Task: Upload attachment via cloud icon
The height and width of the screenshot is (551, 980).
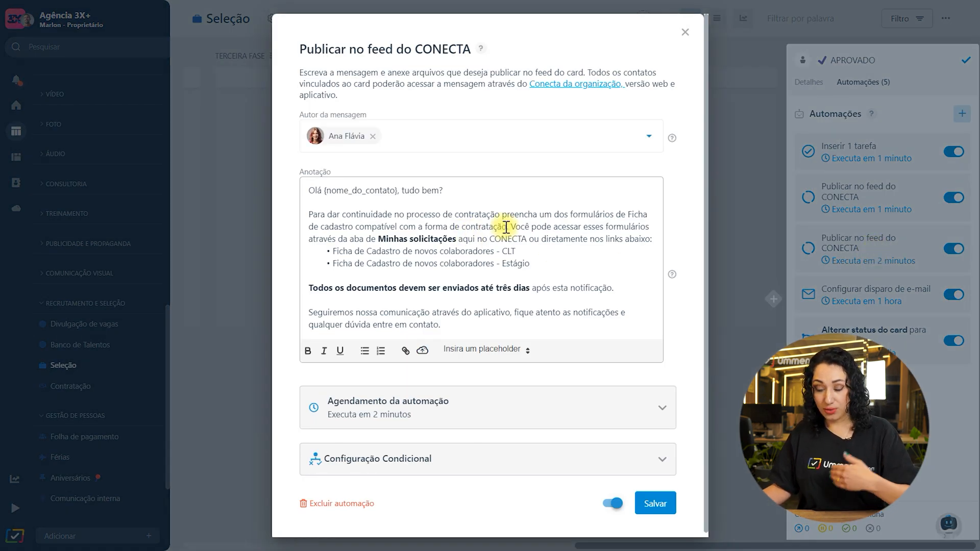Action: coord(422,350)
